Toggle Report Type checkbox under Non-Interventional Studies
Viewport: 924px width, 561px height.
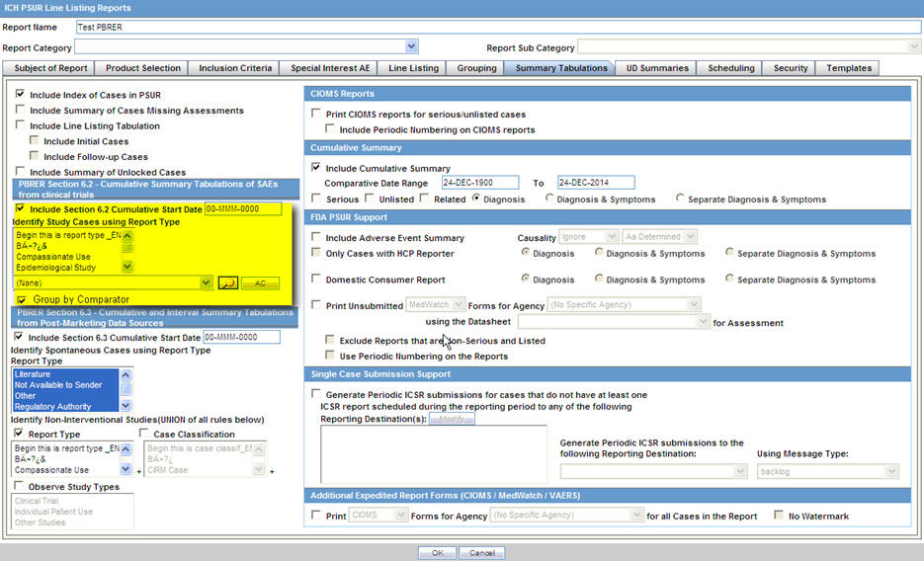(19, 434)
